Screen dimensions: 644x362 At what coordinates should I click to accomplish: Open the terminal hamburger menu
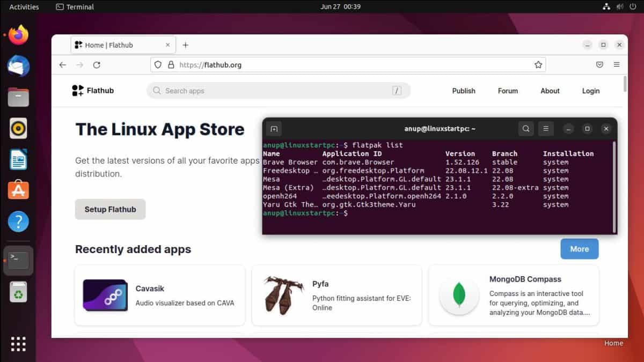click(x=546, y=129)
